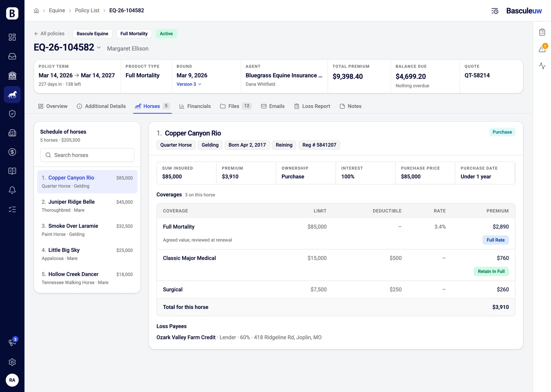Open the Version 3 dropdown

click(x=189, y=84)
